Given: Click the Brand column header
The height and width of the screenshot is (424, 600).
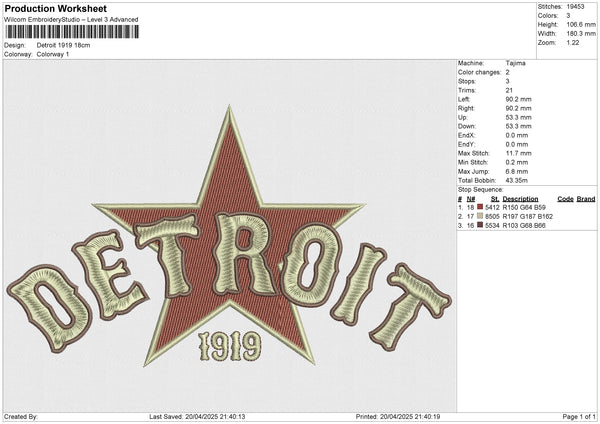Looking at the screenshot, I should coord(586,199).
